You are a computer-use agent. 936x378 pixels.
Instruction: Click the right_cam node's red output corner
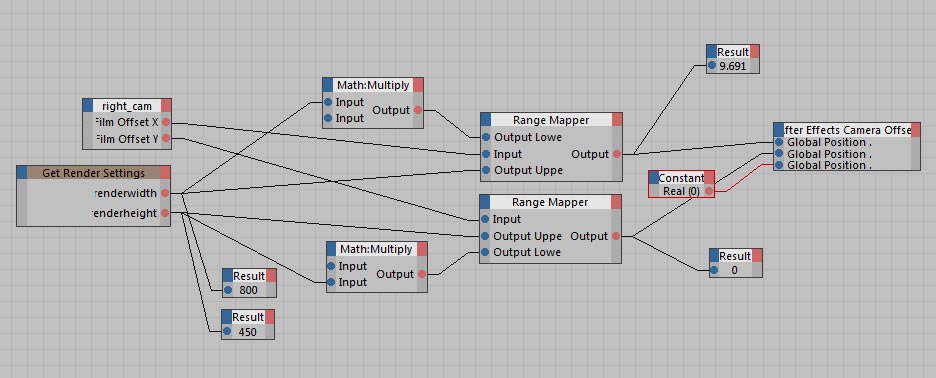coord(166,106)
